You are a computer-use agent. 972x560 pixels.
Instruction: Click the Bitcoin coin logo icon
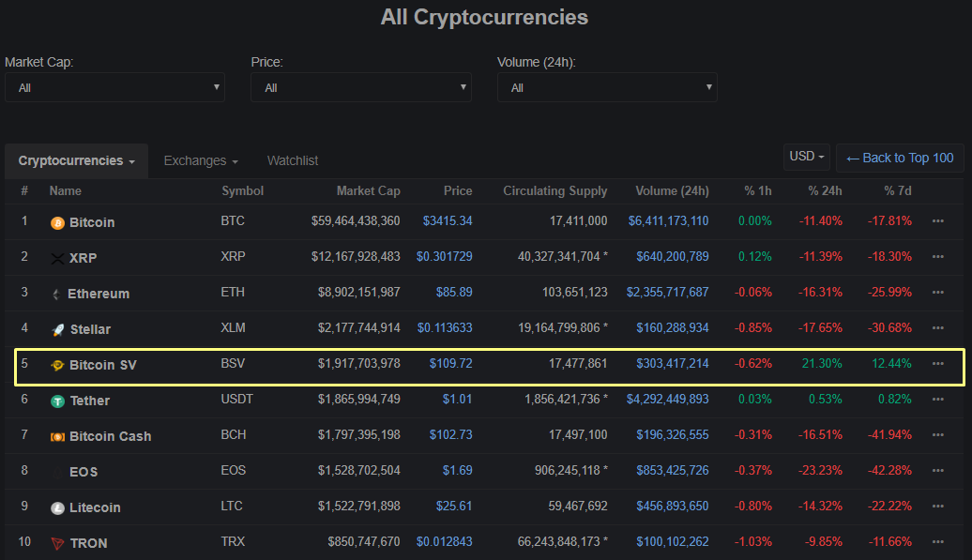pos(57,223)
